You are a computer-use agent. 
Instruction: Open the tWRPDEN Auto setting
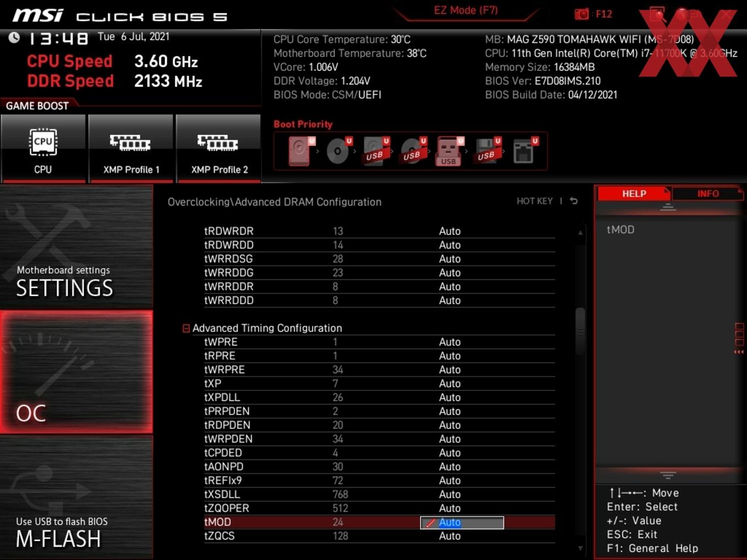(450, 439)
